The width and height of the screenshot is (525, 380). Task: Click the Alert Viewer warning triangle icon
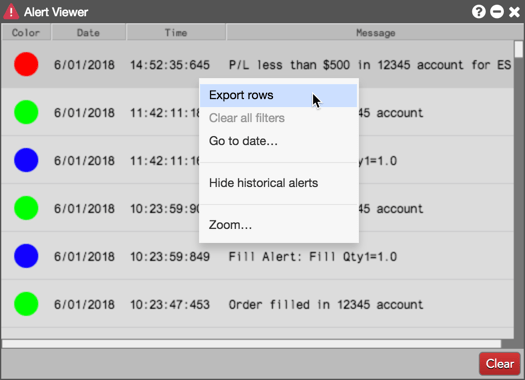pyautogui.click(x=11, y=11)
